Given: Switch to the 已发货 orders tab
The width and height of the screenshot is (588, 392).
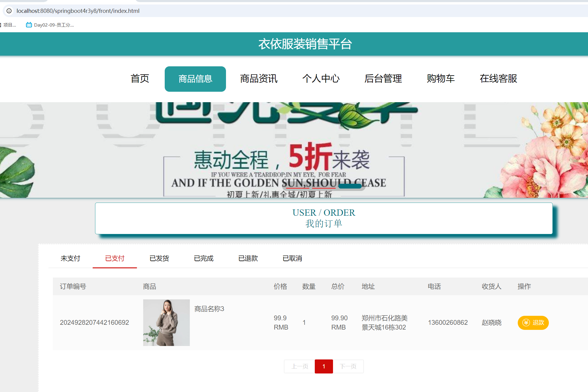Looking at the screenshot, I should tap(159, 258).
